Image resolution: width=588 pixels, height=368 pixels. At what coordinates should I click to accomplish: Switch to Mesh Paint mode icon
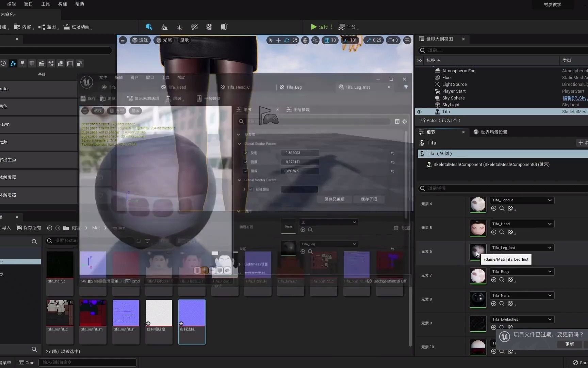tap(194, 27)
